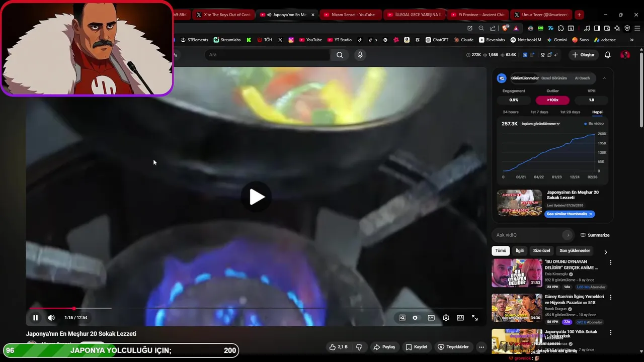Open the ChatGPT bookmark
644x362 pixels.
pos(437,40)
